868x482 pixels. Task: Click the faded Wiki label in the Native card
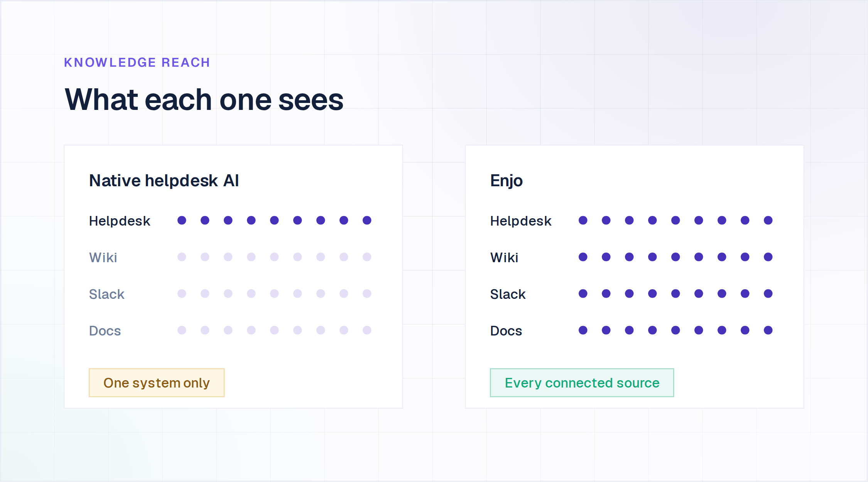pyautogui.click(x=103, y=258)
